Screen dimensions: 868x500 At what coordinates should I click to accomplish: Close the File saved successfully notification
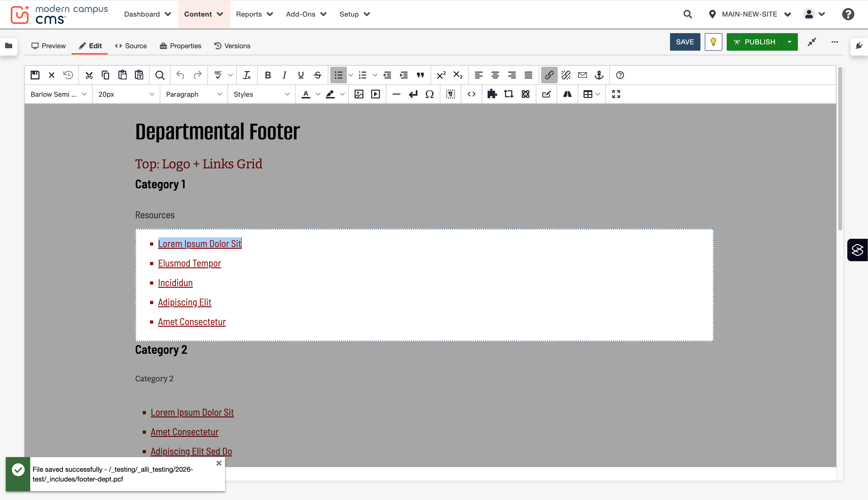pos(219,463)
